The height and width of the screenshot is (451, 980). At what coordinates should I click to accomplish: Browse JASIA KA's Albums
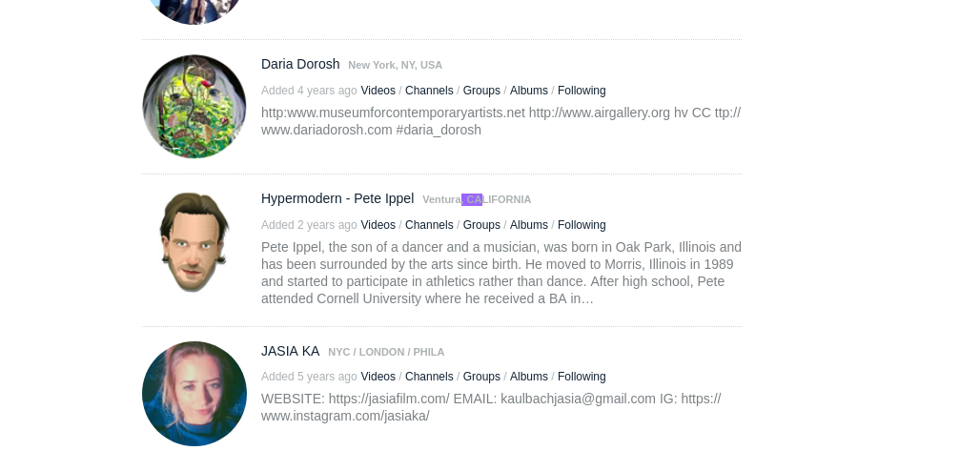(529, 377)
